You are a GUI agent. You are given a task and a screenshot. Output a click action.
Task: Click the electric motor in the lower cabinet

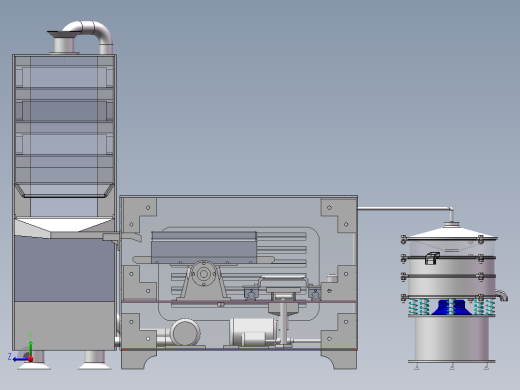point(254,332)
